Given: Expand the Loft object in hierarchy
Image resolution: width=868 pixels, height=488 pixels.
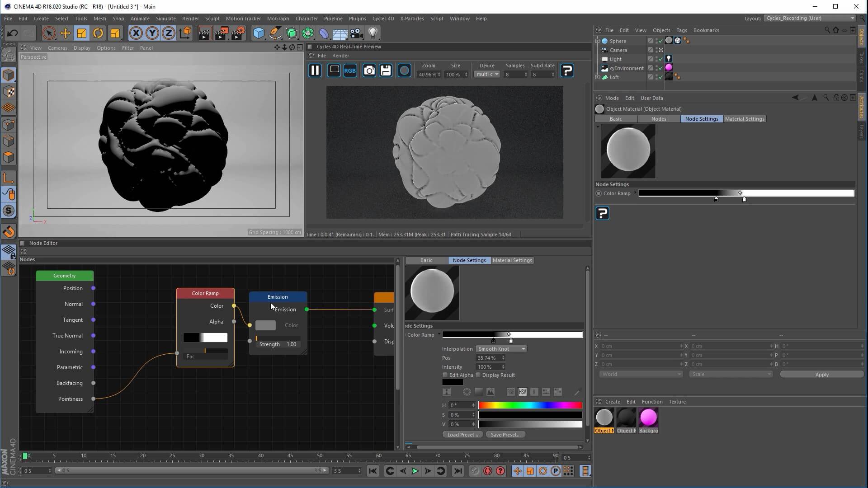Looking at the screenshot, I should [598, 77].
